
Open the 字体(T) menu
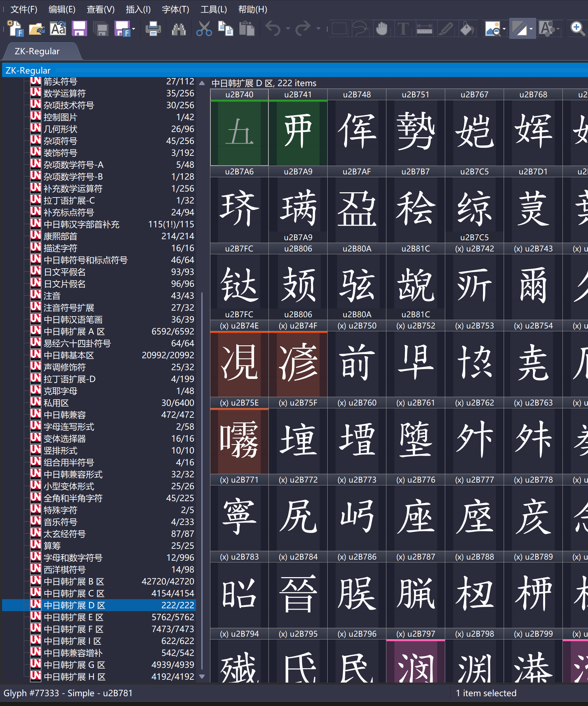tap(175, 9)
